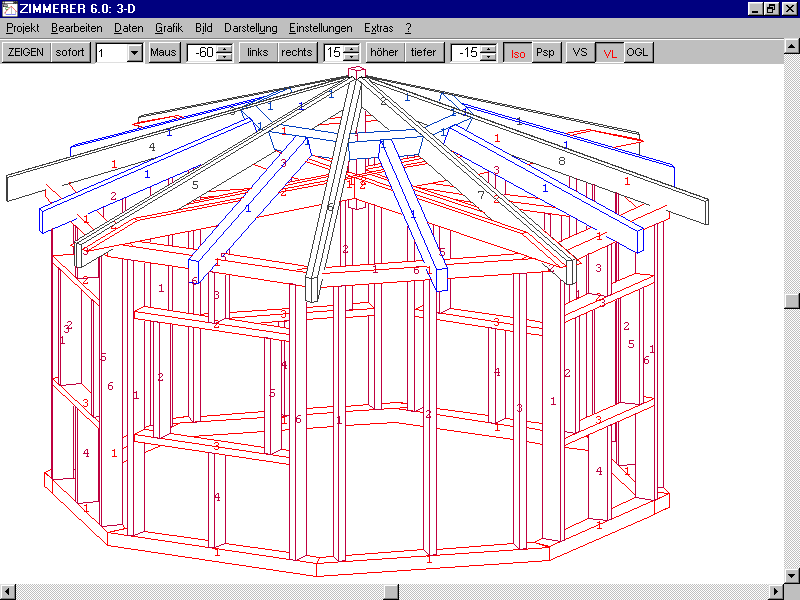Rotate view with the rechts button

click(296, 52)
